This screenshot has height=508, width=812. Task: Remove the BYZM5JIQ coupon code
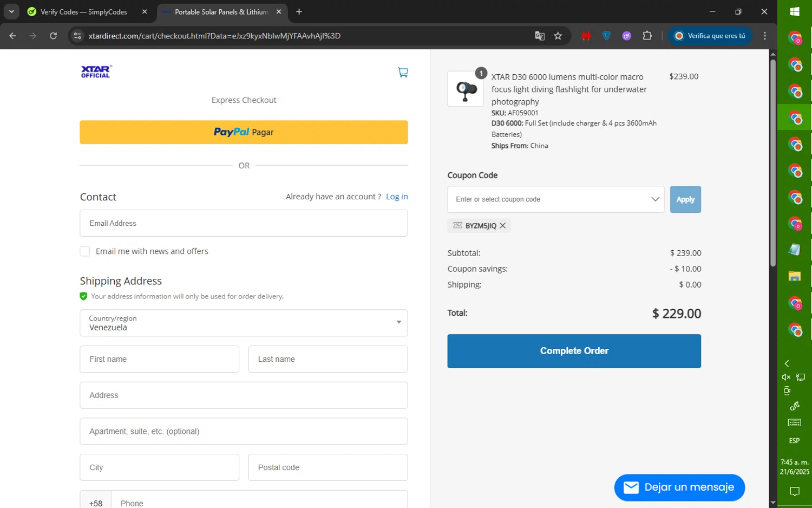click(503, 226)
